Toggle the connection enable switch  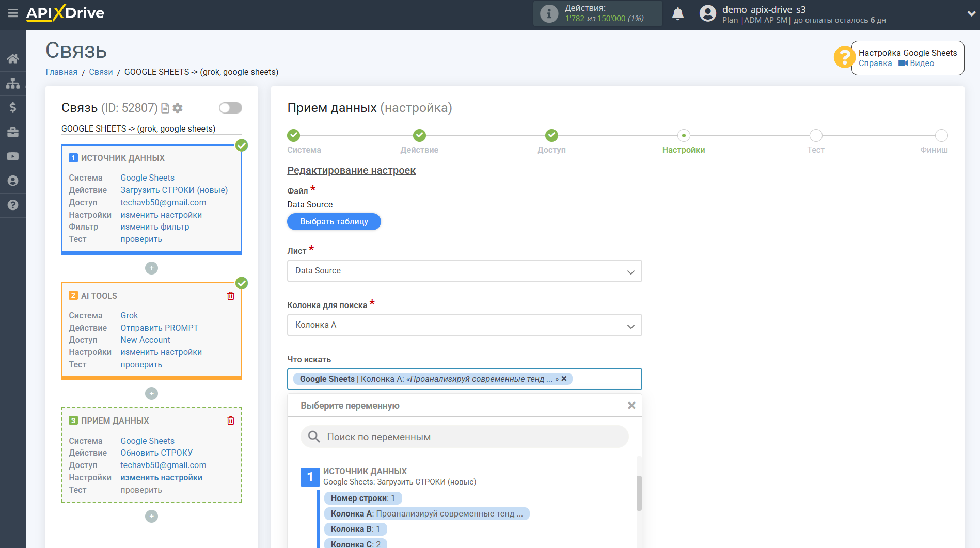click(230, 108)
